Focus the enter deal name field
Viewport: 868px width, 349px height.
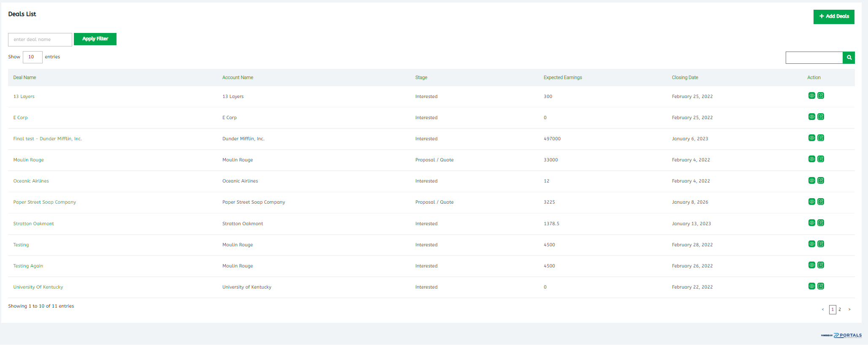(x=40, y=40)
